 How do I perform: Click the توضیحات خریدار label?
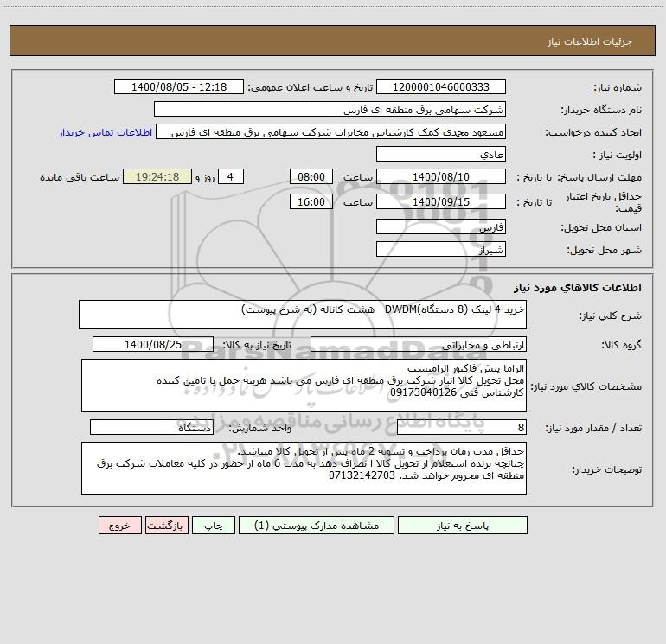click(x=607, y=469)
